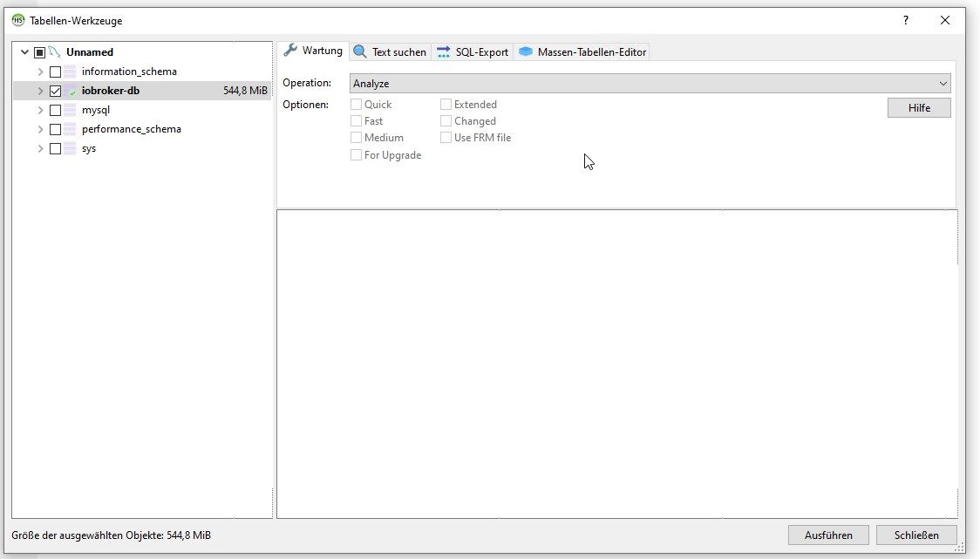The image size is (980, 559).
Task: Select the mysql tree label
Action: pyautogui.click(x=96, y=110)
